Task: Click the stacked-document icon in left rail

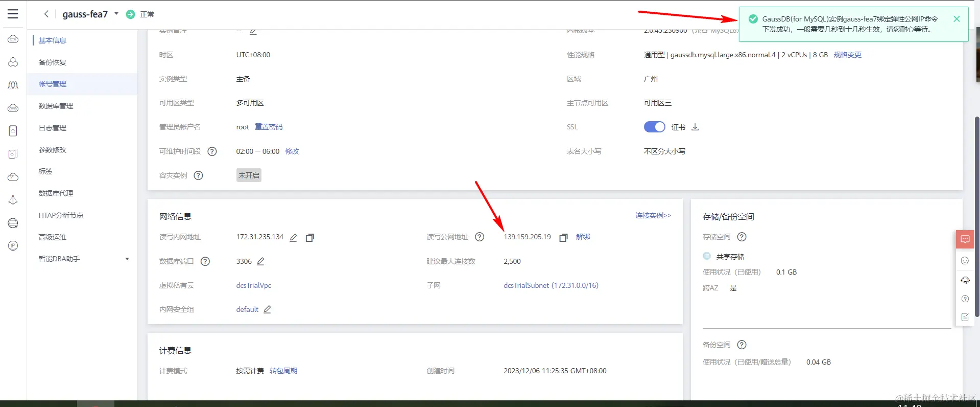Action: click(13, 154)
